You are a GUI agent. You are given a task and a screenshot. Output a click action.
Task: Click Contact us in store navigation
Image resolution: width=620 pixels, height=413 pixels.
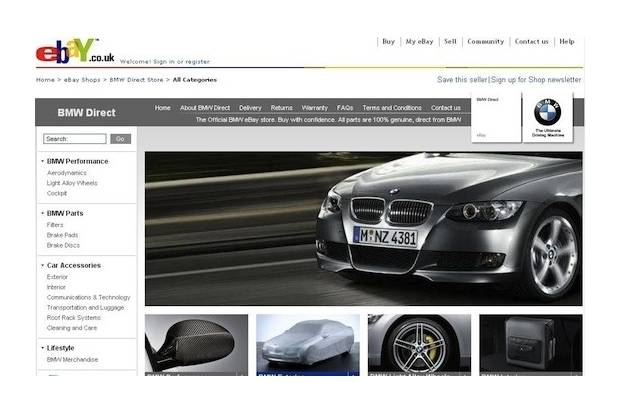[446, 108]
